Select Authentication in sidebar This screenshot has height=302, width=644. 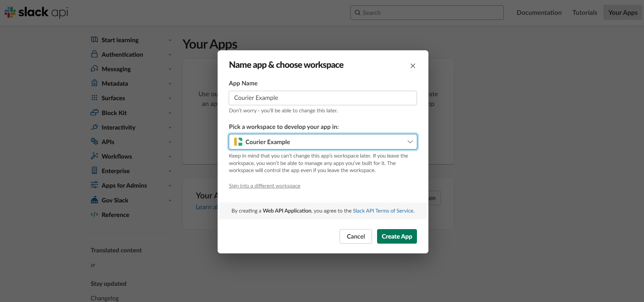[122, 55]
